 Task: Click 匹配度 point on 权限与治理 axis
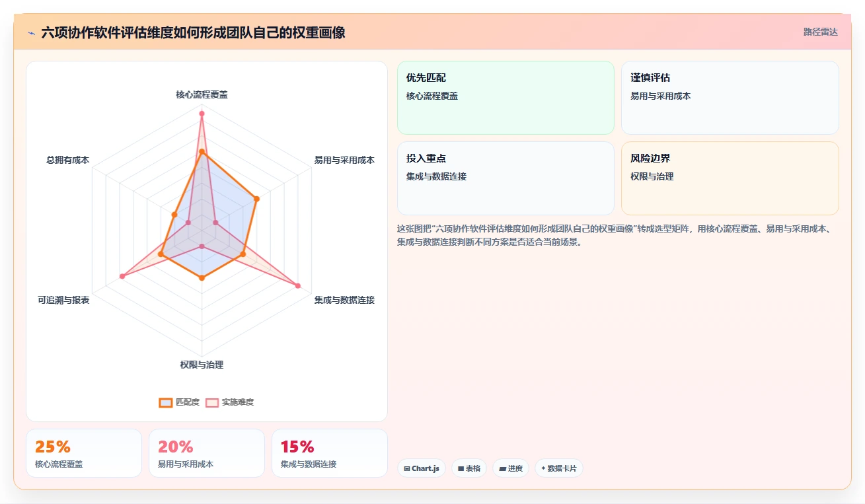click(x=202, y=278)
